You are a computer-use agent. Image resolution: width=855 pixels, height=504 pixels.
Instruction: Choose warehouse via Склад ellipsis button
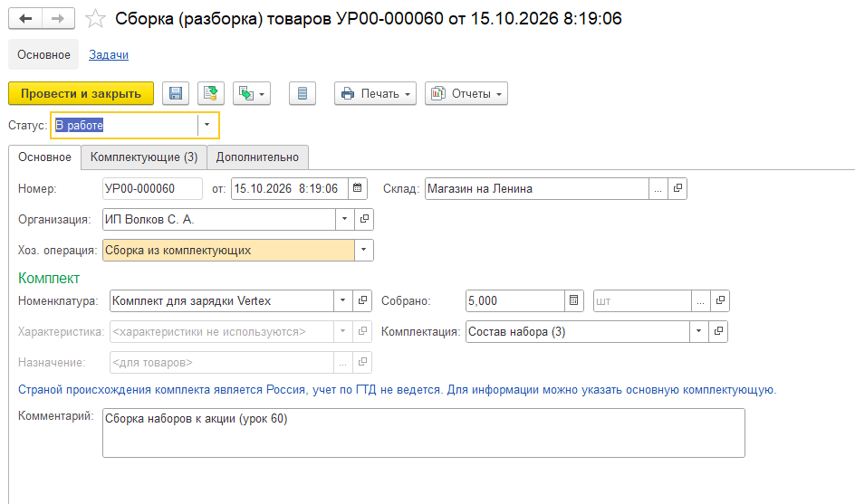click(658, 188)
